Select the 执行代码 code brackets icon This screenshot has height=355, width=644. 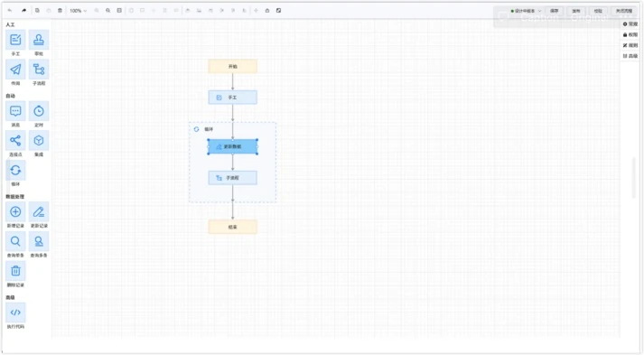coord(15,313)
